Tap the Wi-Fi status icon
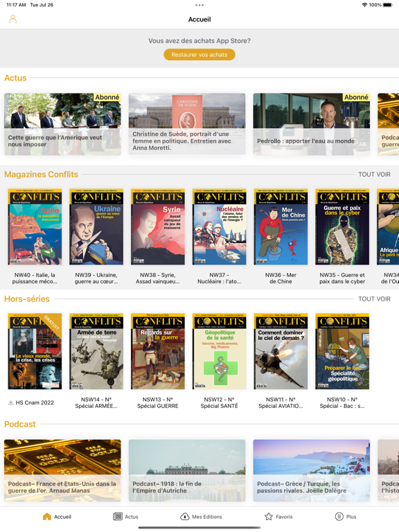 (364, 5)
